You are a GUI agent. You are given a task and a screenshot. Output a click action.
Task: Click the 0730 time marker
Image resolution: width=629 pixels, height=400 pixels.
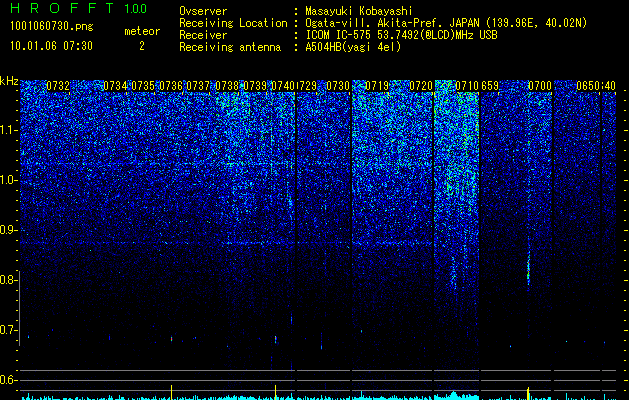tap(338, 86)
